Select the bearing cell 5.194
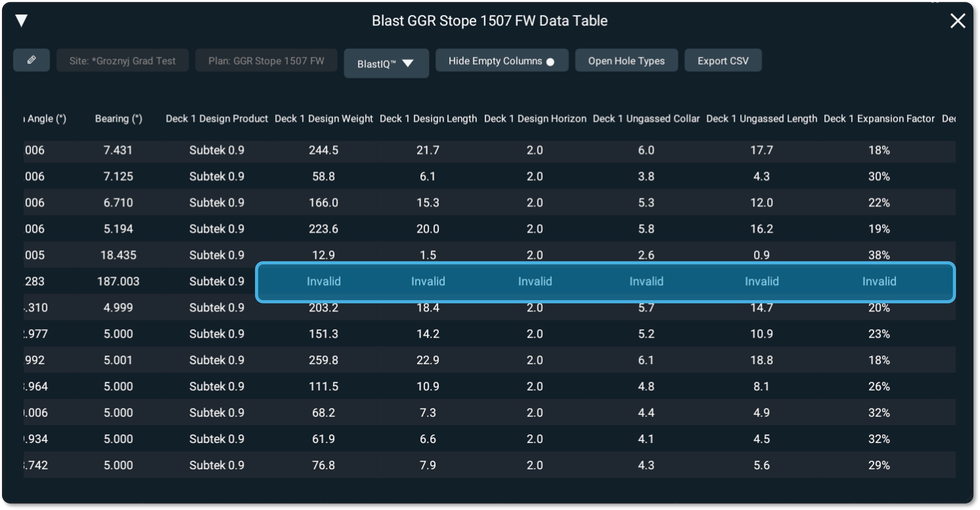 point(118,229)
